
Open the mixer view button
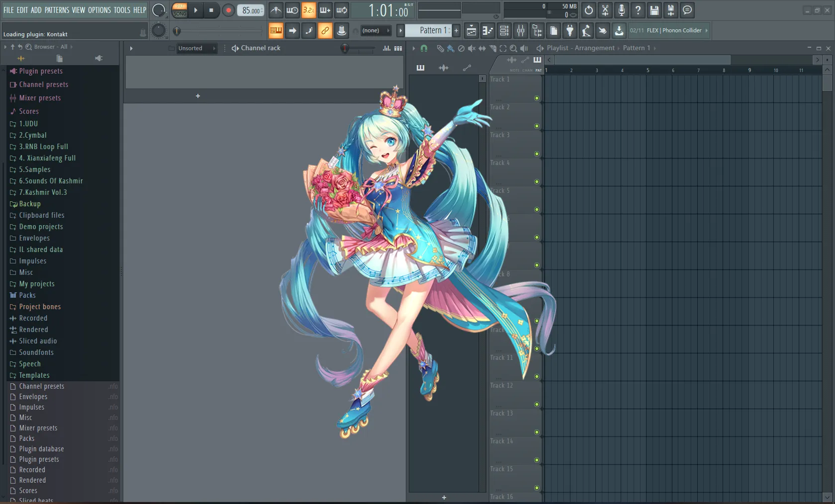click(521, 31)
